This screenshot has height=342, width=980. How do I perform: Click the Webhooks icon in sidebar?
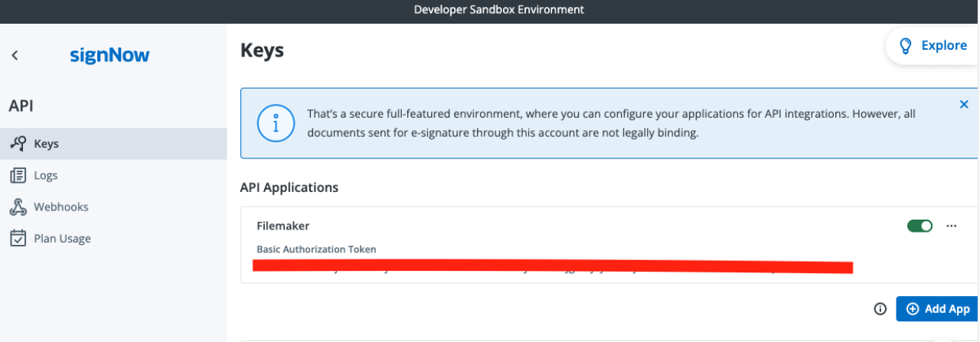click(x=18, y=207)
